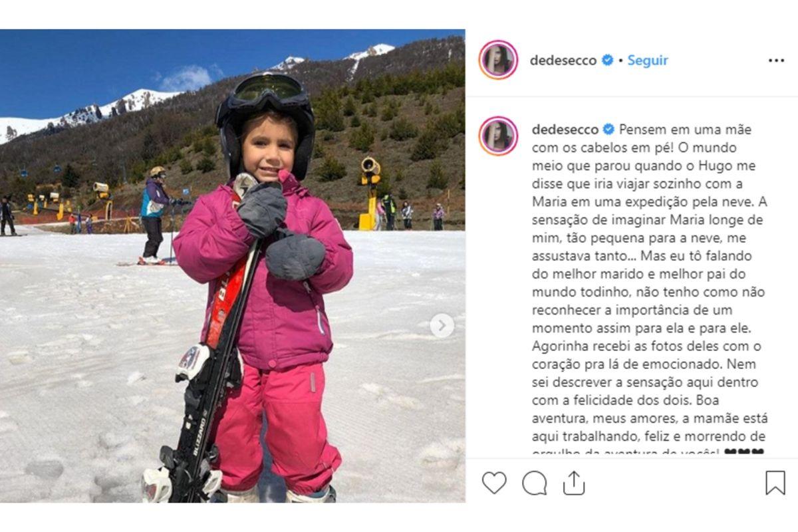This screenshot has height=532, width=798.
Task: Open the dedesecco username in the post header
Action: (563, 60)
